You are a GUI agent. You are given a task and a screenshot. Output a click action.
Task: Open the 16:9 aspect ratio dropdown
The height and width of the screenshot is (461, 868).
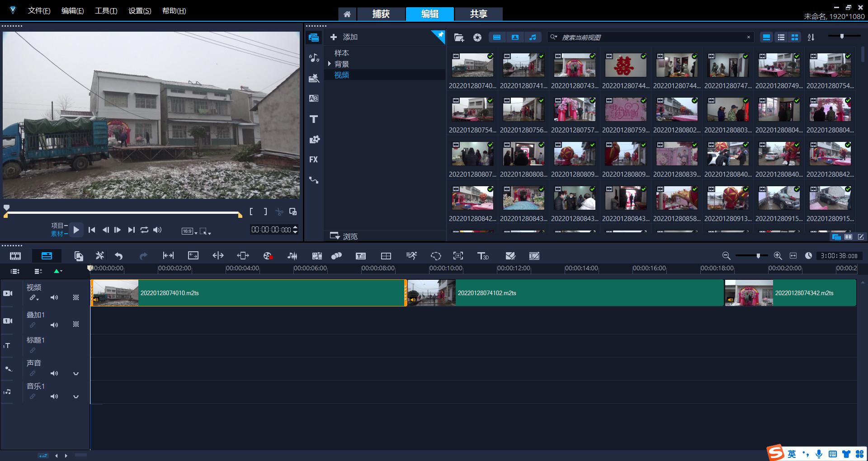189,231
